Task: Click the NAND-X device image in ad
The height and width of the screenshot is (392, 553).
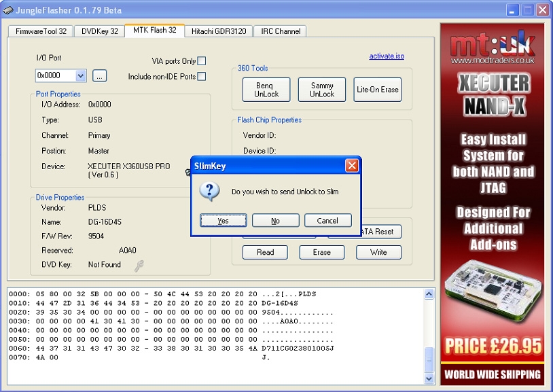Action: click(493, 290)
